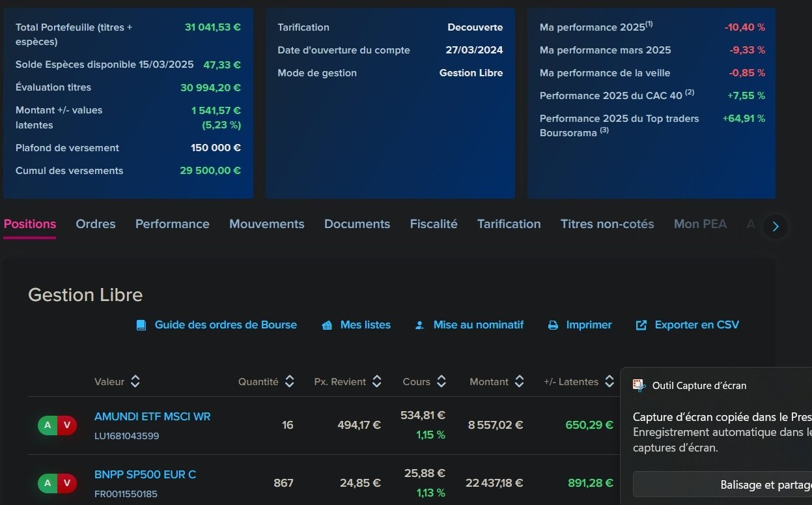Click the Imprimer link
Image resolution: width=812 pixels, height=505 pixels.
[589, 325]
